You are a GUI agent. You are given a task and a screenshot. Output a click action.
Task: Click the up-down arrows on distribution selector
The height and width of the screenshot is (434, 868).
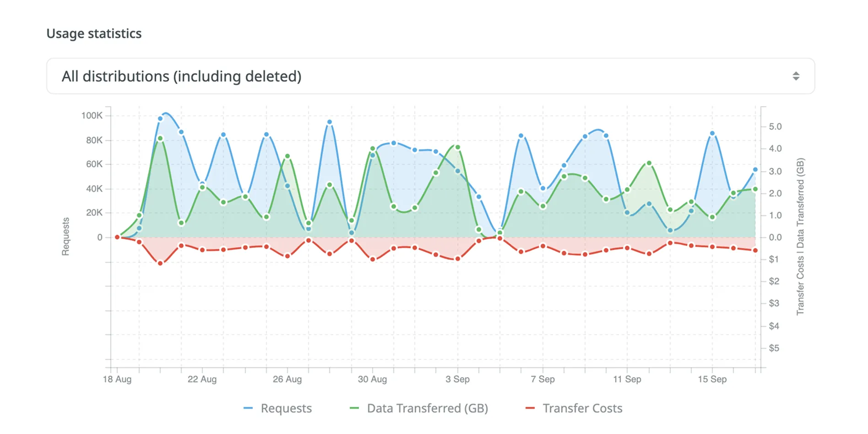pyautogui.click(x=796, y=76)
